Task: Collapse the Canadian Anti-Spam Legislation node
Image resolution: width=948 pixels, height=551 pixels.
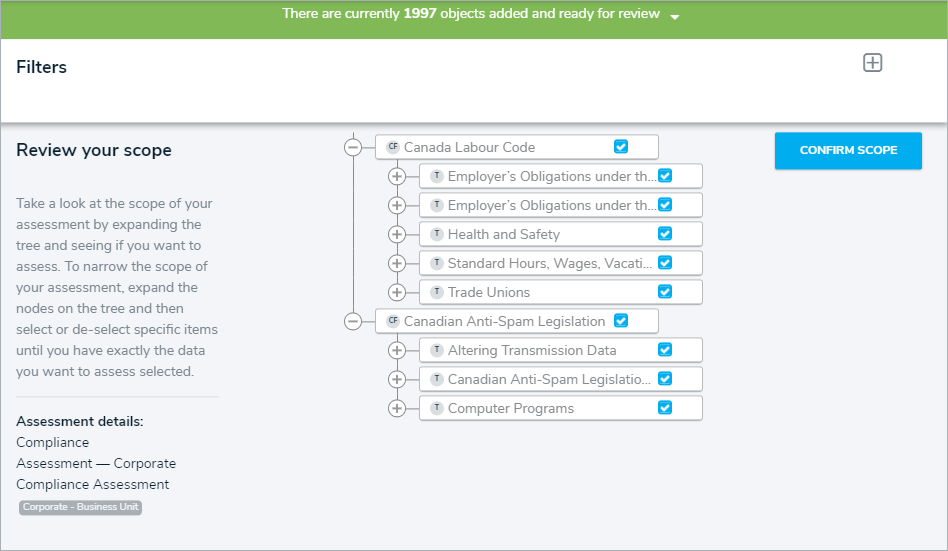Action: 352,321
